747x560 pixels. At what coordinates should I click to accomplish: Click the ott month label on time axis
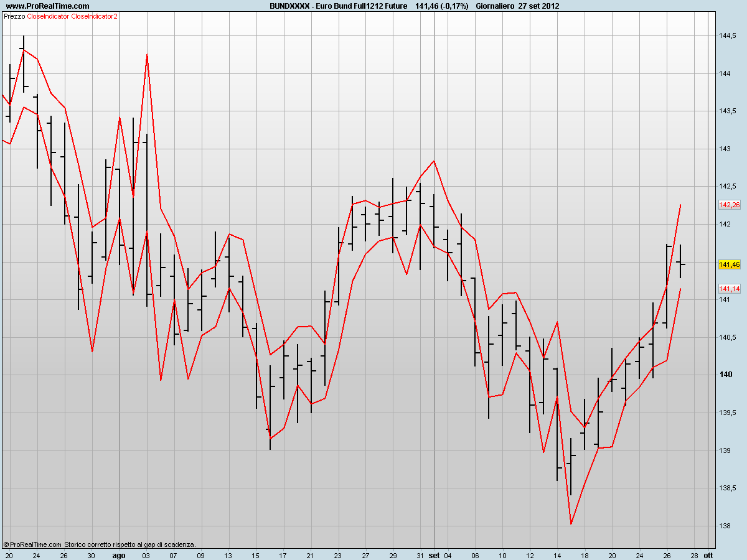tap(708, 554)
